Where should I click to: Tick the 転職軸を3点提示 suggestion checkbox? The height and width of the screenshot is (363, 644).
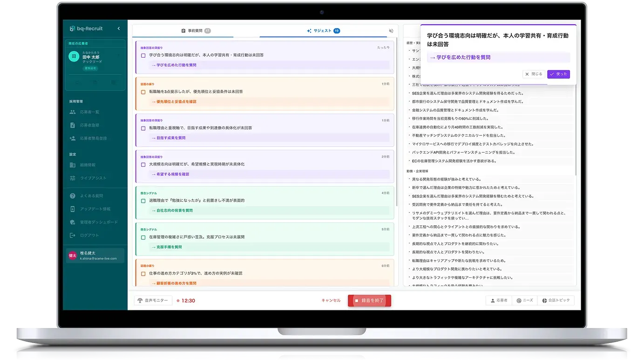coord(143,92)
